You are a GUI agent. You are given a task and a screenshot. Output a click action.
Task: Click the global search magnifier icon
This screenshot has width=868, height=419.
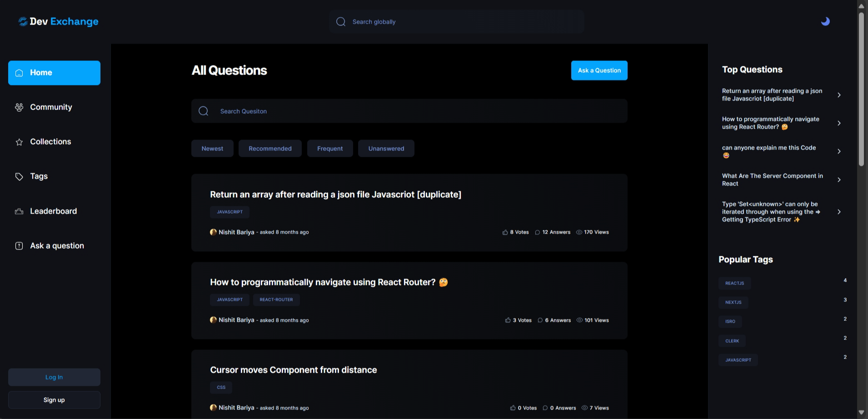pyautogui.click(x=341, y=22)
